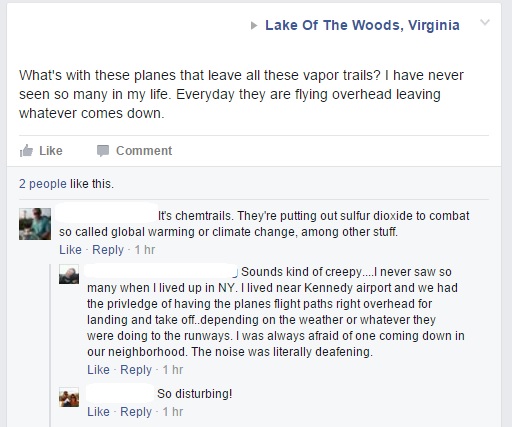This screenshot has width=512, height=427.
Task: Click the Like text under the post
Action: [x=51, y=151]
